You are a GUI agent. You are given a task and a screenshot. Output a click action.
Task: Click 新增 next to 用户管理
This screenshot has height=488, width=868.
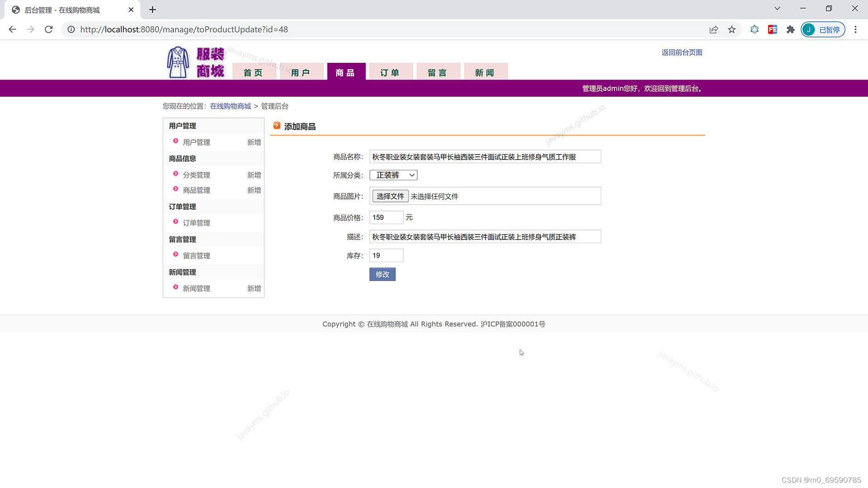point(254,142)
